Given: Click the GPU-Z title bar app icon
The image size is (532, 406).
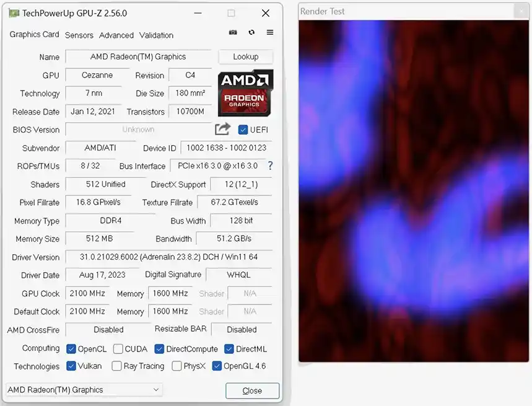Looking at the screenshot, I should [x=14, y=13].
